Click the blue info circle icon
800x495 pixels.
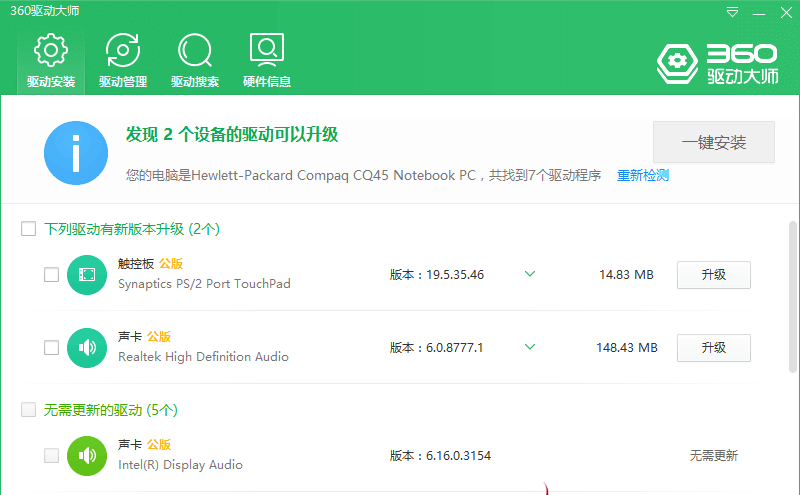pos(76,153)
